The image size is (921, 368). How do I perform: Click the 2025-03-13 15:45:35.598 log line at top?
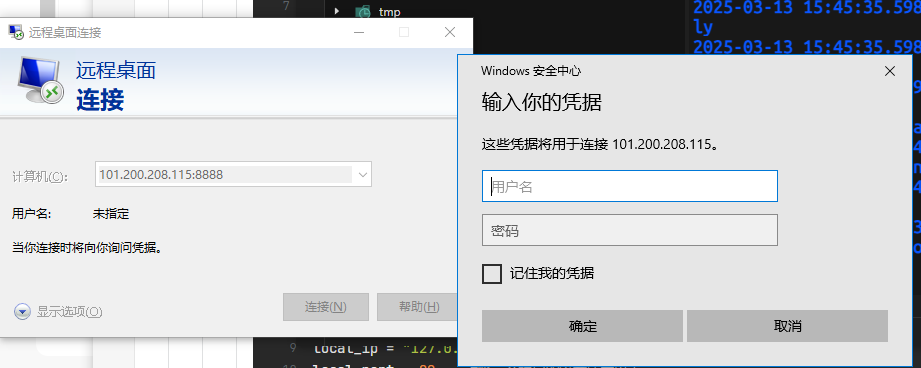click(807, 7)
